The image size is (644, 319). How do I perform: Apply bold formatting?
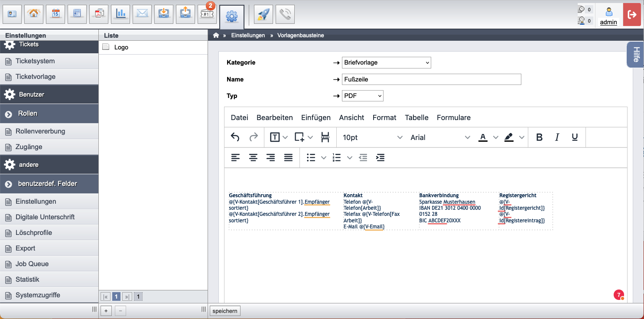pos(540,137)
